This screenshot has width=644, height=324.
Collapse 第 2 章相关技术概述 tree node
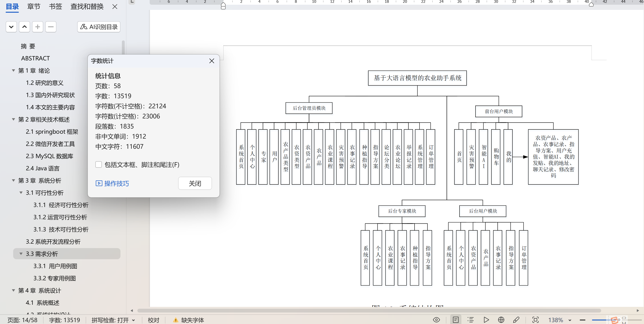click(x=13, y=119)
